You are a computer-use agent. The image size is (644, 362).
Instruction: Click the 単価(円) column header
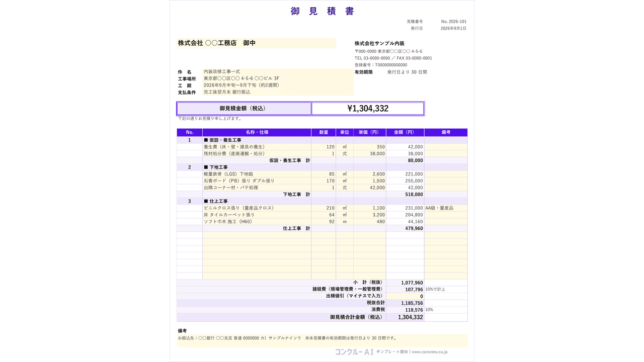click(x=370, y=132)
